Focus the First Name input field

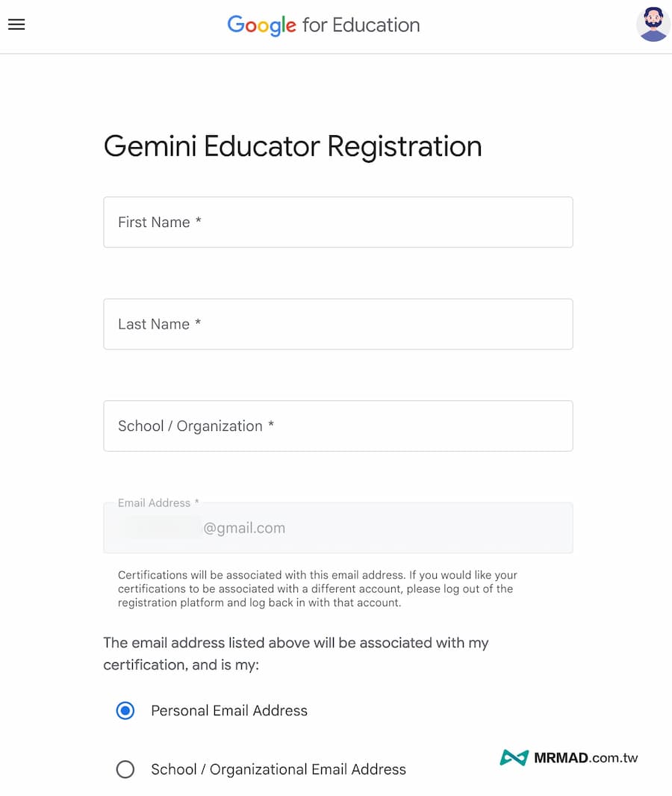(337, 222)
